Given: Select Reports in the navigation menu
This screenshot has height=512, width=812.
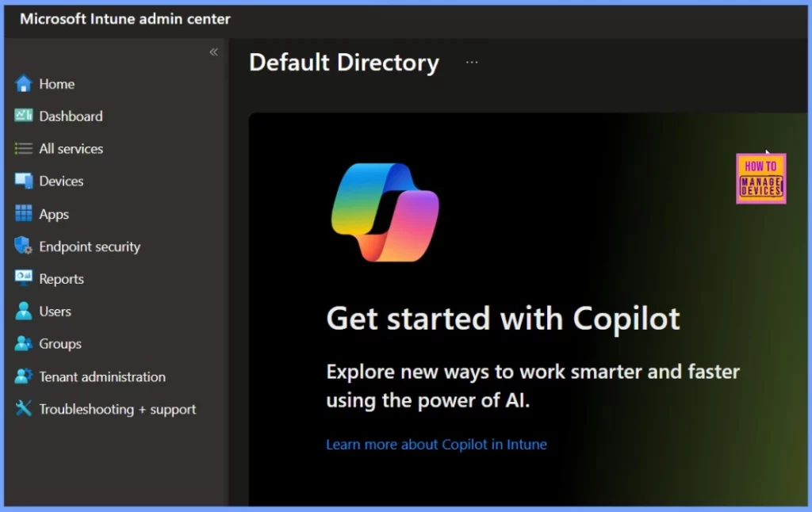Looking at the screenshot, I should point(61,279).
